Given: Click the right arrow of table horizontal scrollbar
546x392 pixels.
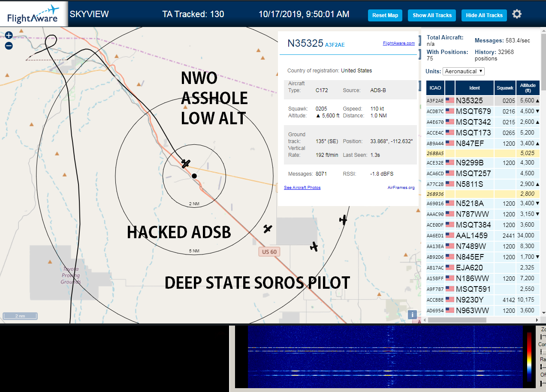Looking at the screenshot, I should point(537,320).
